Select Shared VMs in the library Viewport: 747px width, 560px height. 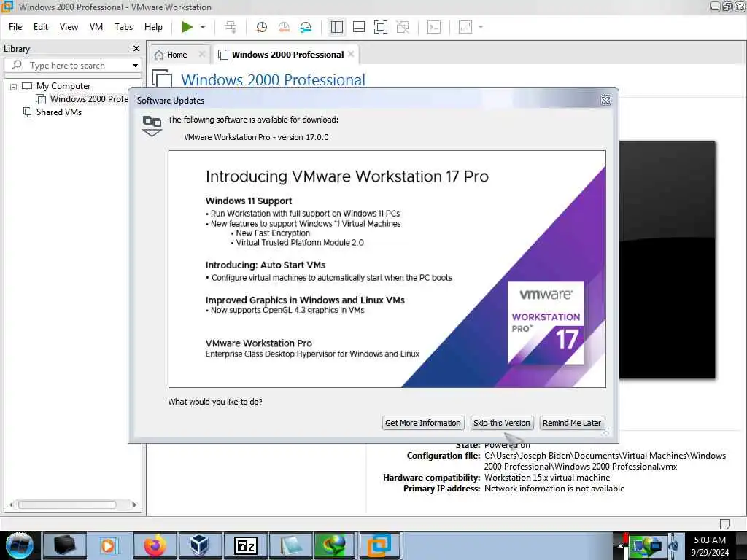[58, 112]
